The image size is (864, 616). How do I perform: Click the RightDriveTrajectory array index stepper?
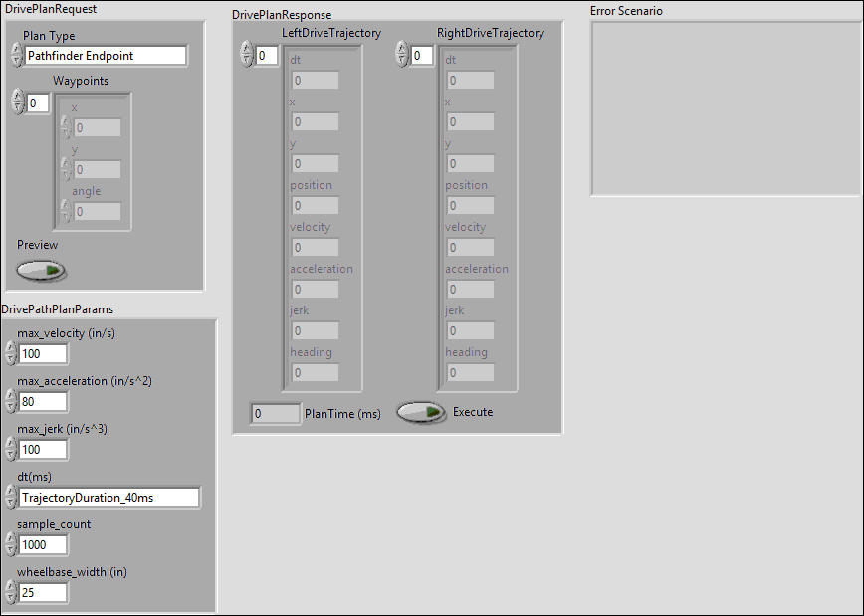[402, 56]
